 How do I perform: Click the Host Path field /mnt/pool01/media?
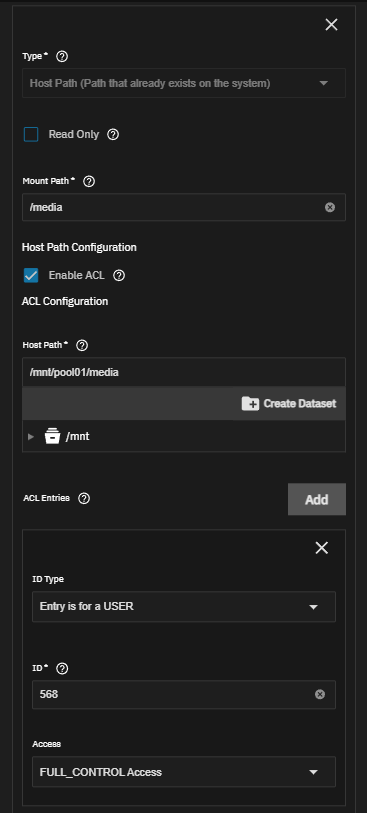point(184,372)
